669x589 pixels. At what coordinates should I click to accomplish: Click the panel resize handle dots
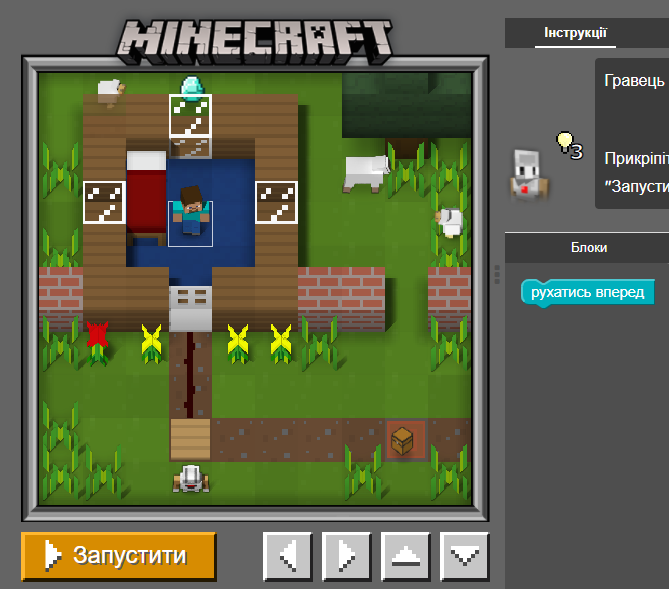pyautogui.click(x=497, y=274)
